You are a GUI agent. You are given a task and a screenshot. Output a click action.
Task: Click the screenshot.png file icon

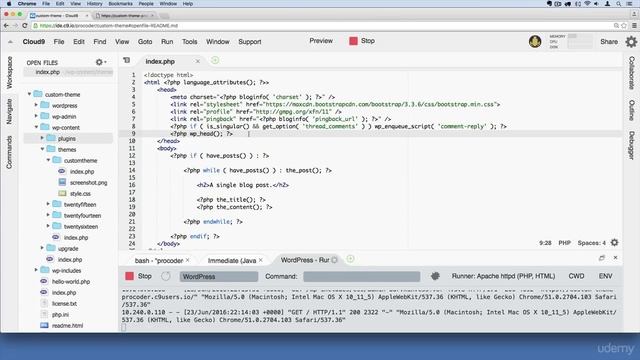tap(62, 182)
